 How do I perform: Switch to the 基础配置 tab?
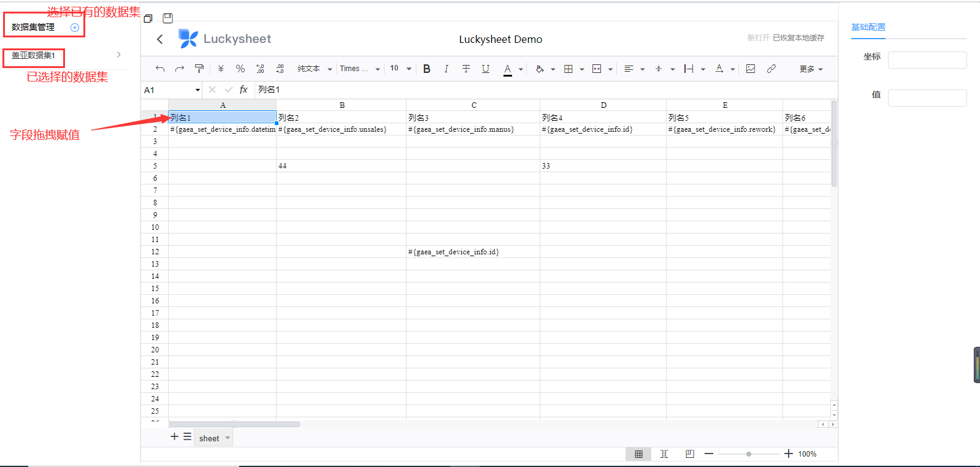coord(868,28)
